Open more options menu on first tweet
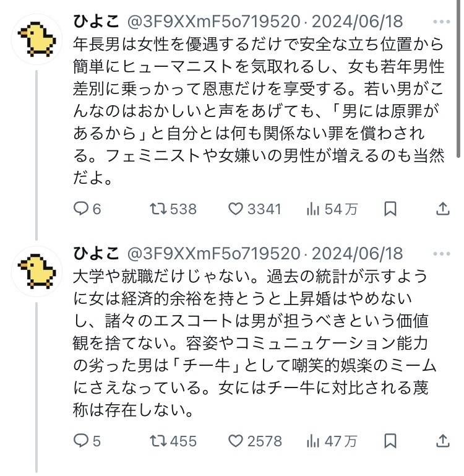Screen dimensions: 464x476 click(442, 23)
